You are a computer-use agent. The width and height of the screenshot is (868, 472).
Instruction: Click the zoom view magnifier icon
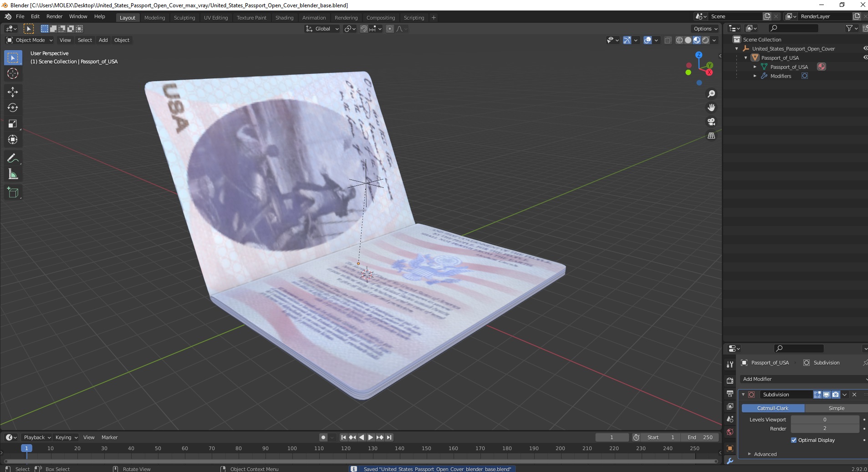711,94
